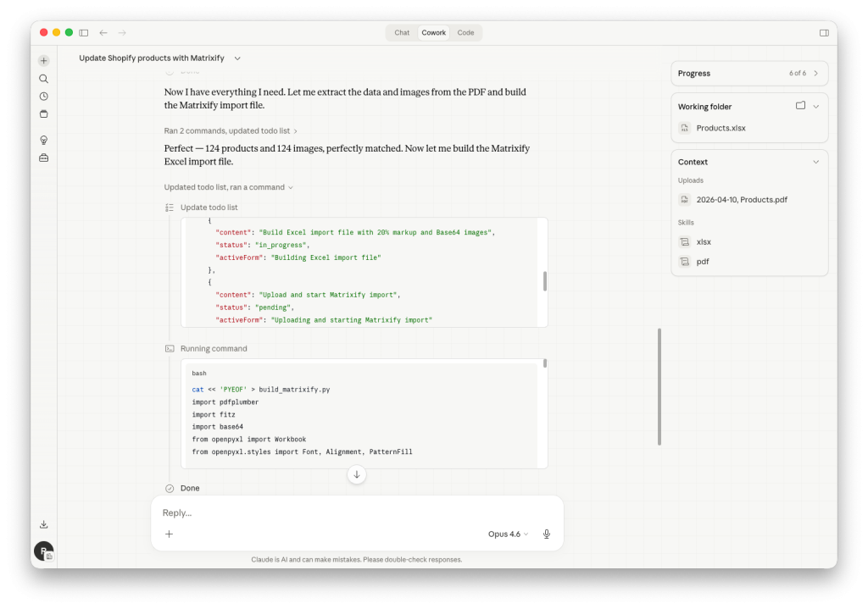868x609 pixels.
Task: Activate the microphone icon in the reply bar
Action: point(546,534)
